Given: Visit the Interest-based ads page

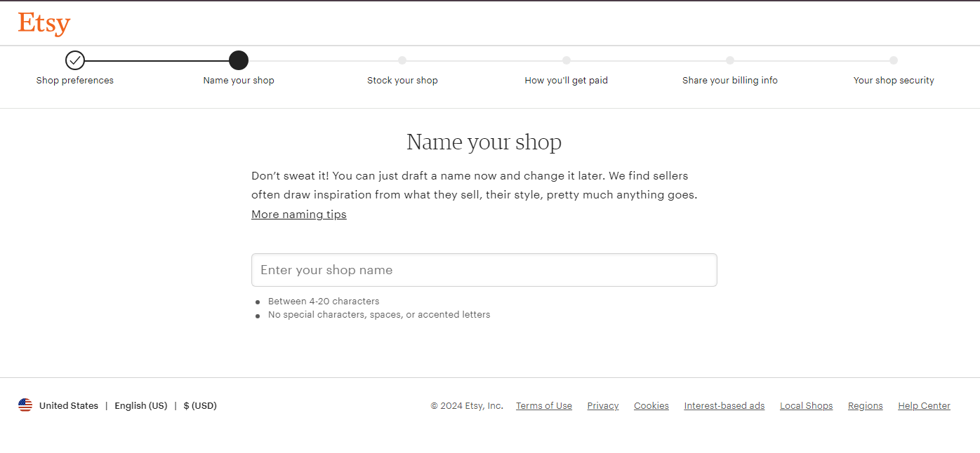Looking at the screenshot, I should click(724, 405).
